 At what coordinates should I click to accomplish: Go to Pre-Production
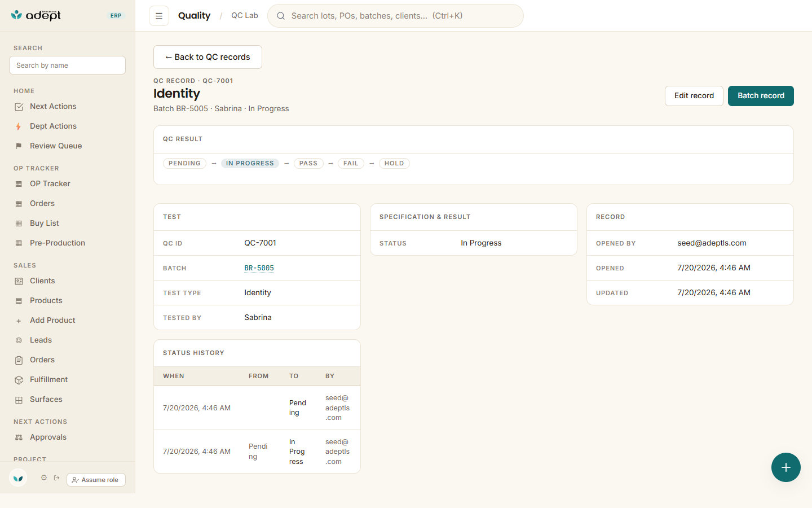[58, 243]
